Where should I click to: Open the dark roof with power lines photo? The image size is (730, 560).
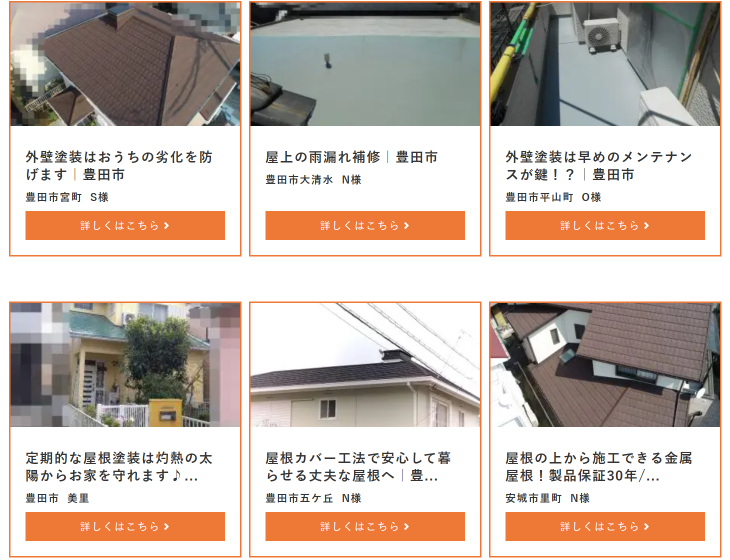365,365
